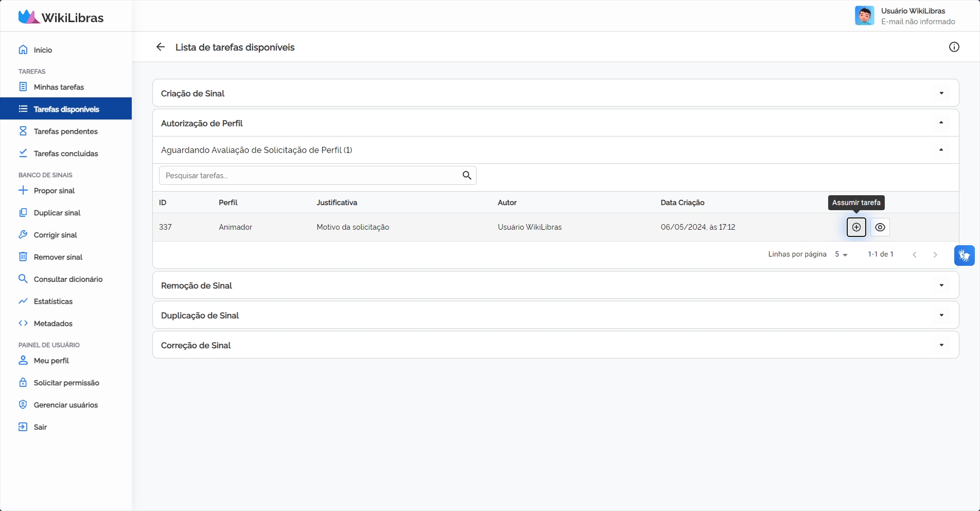The height and width of the screenshot is (511, 980).
Task: Click the back arrow beside the page title
Action: (x=161, y=47)
